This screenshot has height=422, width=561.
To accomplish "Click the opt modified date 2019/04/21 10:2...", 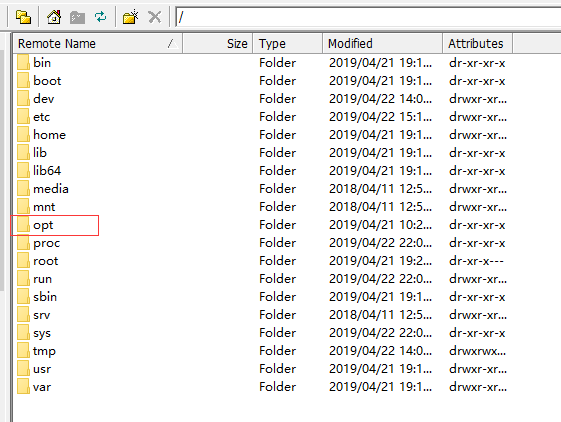I will point(380,225).
